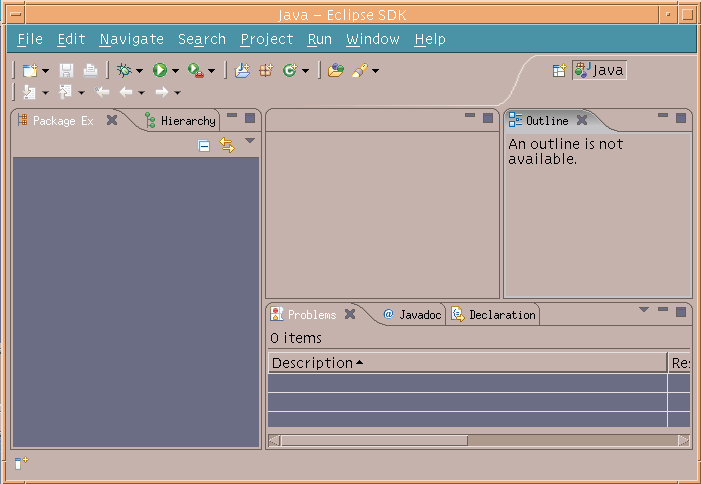Expand the Forward history dropdown arrow
Image resolution: width=701 pixels, height=484 pixels.
(177, 93)
